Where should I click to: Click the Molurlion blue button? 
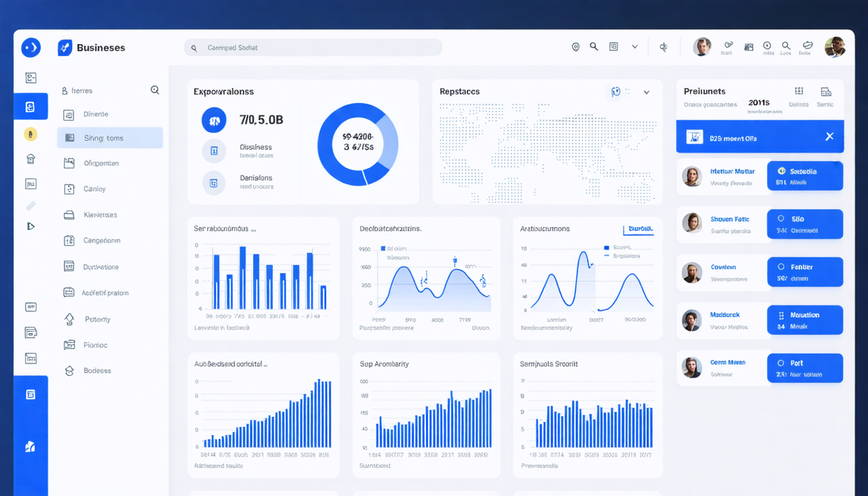click(805, 320)
